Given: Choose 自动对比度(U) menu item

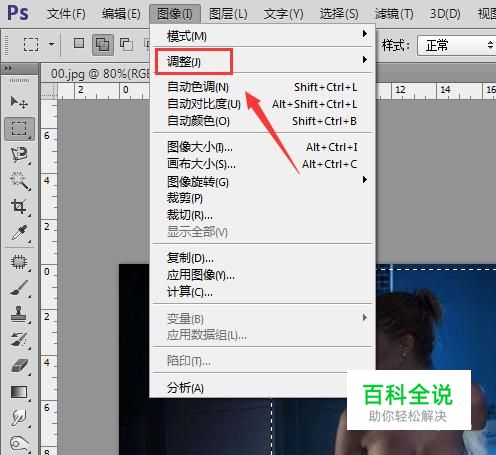Looking at the screenshot, I should tap(263, 104).
